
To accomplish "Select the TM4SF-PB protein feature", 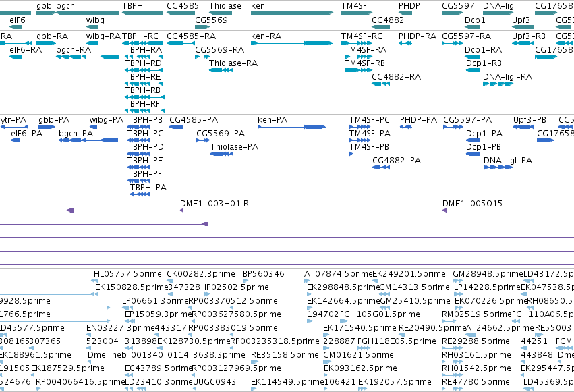I will point(351,154).
